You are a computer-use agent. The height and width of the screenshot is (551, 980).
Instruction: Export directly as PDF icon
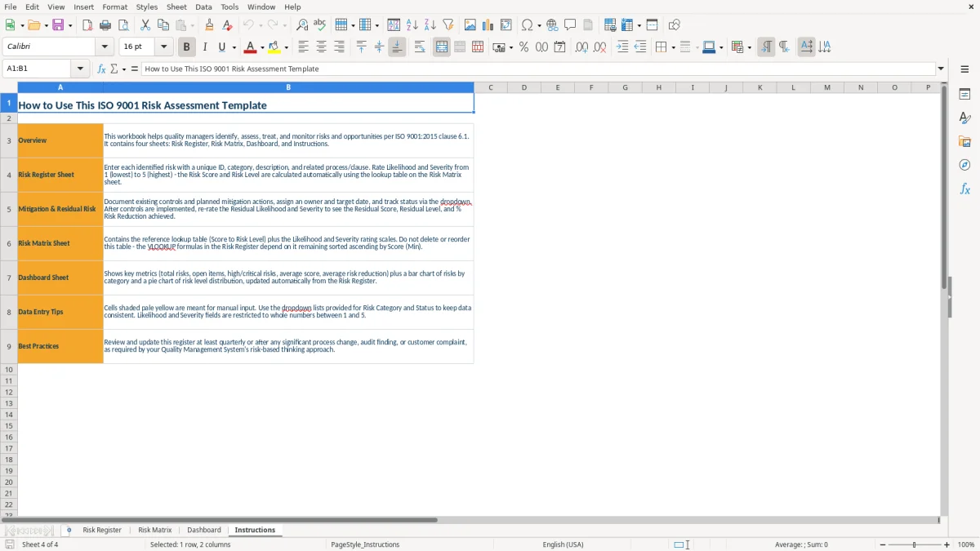pos(87,25)
